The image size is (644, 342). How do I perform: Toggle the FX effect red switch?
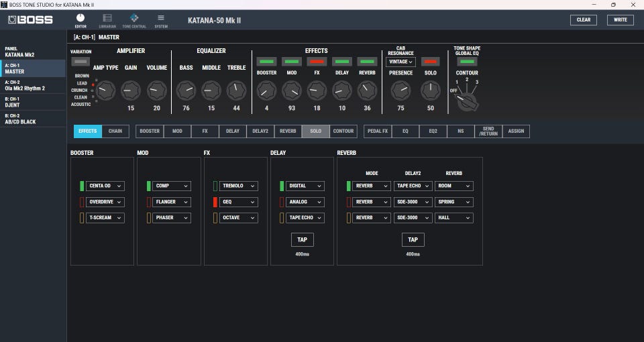pos(317,62)
